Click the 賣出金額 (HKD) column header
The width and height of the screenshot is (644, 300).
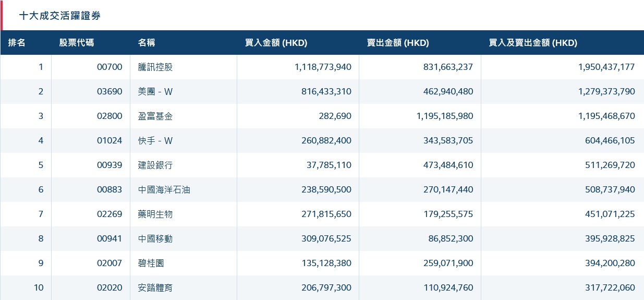(x=398, y=43)
